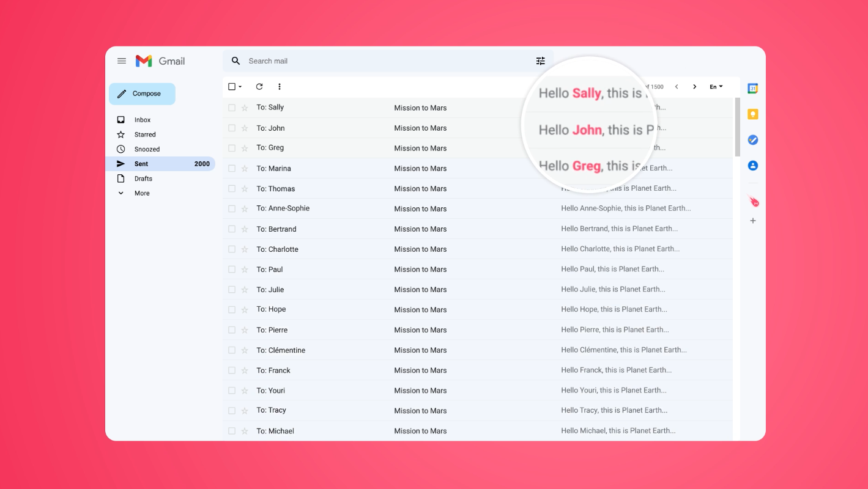The height and width of the screenshot is (489, 868).
Task: Star the email To: Anne-Sophie
Action: point(245,208)
